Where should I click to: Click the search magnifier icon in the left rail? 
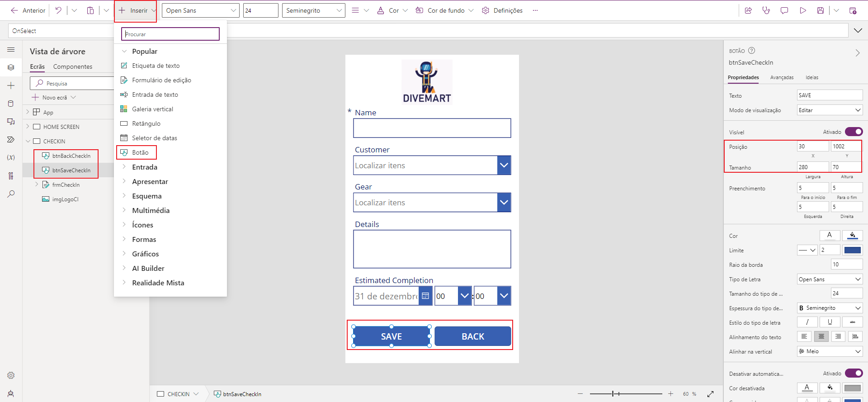click(11, 194)
